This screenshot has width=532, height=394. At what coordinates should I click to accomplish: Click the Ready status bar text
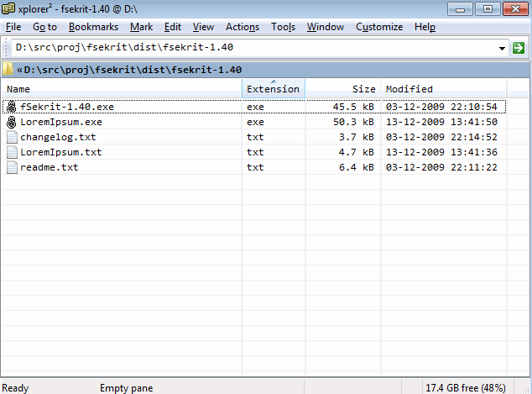(15, 388)
